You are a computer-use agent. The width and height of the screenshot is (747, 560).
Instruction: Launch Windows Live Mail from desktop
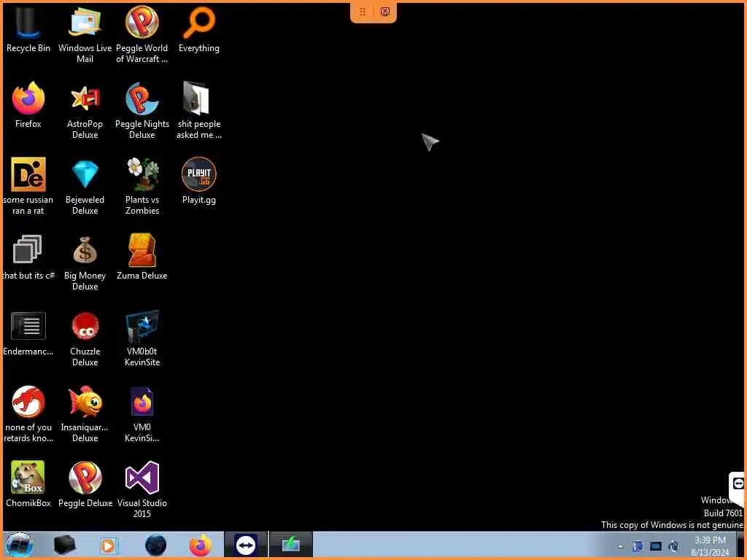(x=85, y=35)
